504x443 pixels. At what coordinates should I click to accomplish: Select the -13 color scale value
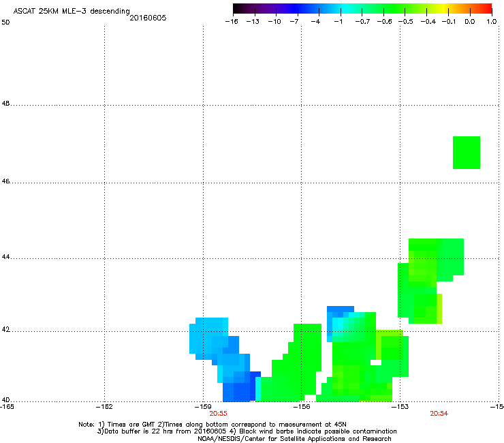(253, 22)
